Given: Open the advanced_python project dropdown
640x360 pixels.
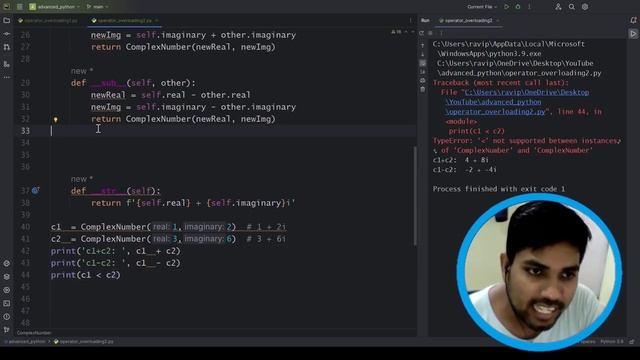Looking at the screenshot, I should [55, 7].
